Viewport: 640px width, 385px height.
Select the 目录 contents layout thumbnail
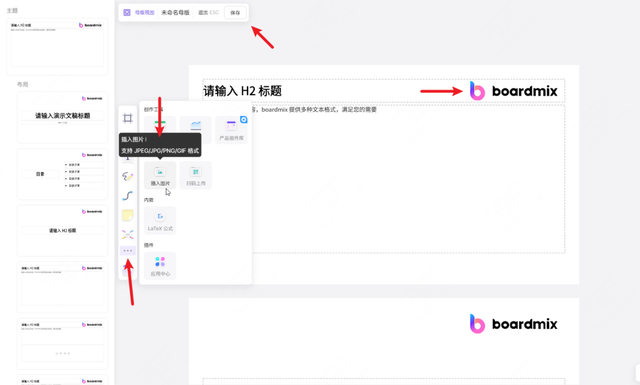click(x=62, y=174)
